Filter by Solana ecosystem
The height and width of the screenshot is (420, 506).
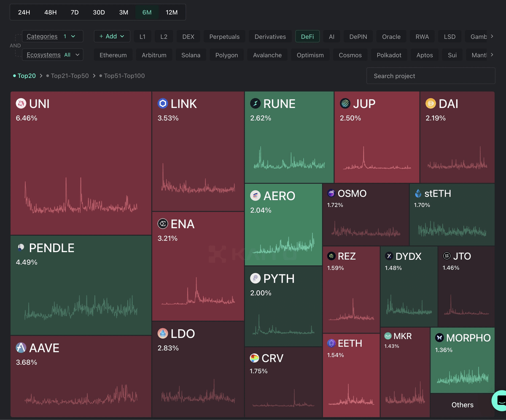[191, 55]
